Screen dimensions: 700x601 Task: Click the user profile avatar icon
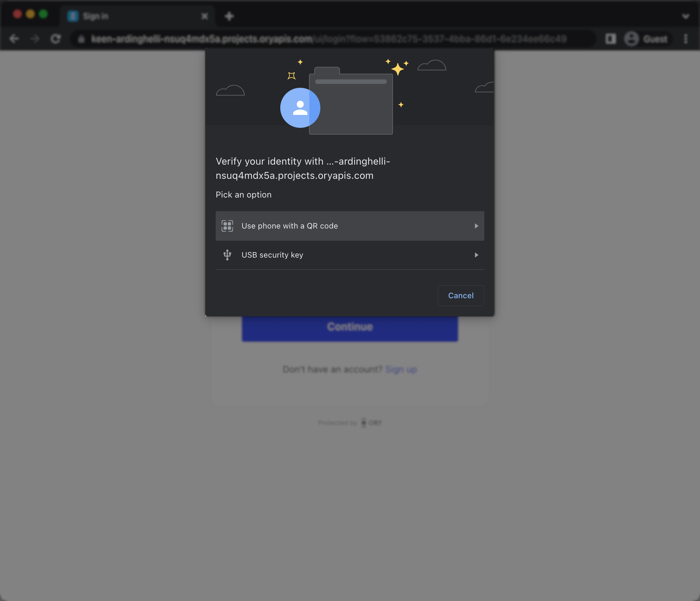click(300, 108)
